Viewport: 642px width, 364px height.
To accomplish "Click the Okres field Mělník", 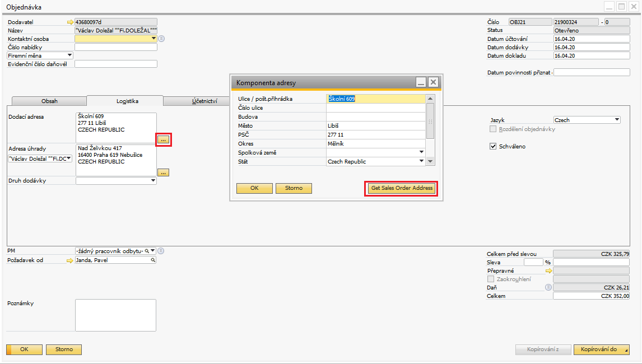I will [376, 144].
